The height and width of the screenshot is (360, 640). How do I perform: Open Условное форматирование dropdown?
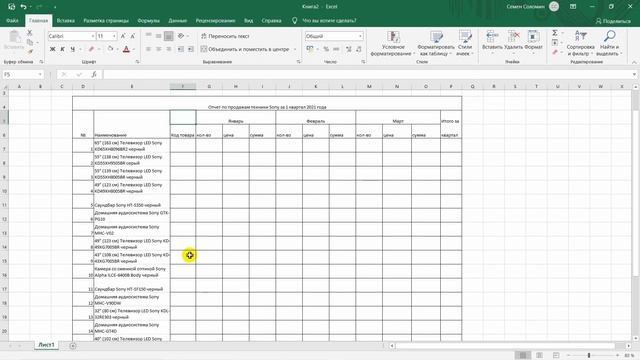393,43
